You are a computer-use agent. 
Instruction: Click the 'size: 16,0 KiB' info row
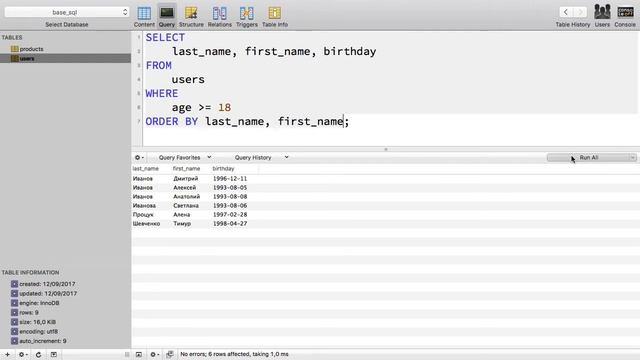[33, 322]
